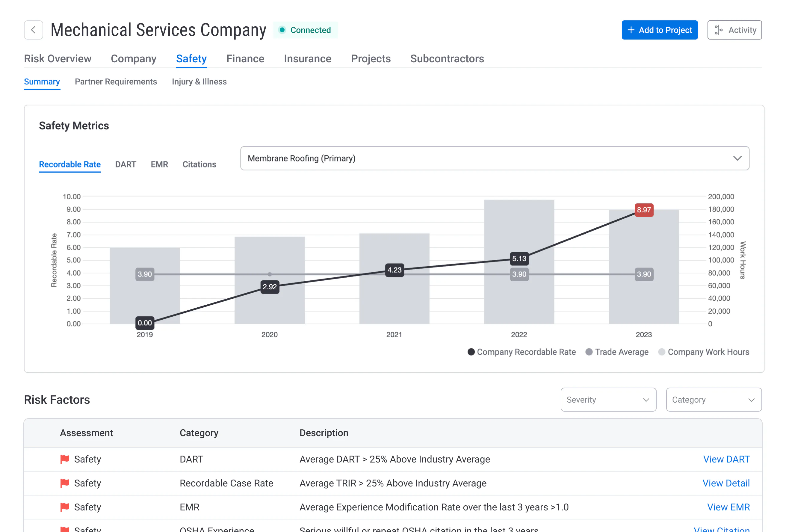Open the Category filter dropdown

pos(714,400)
